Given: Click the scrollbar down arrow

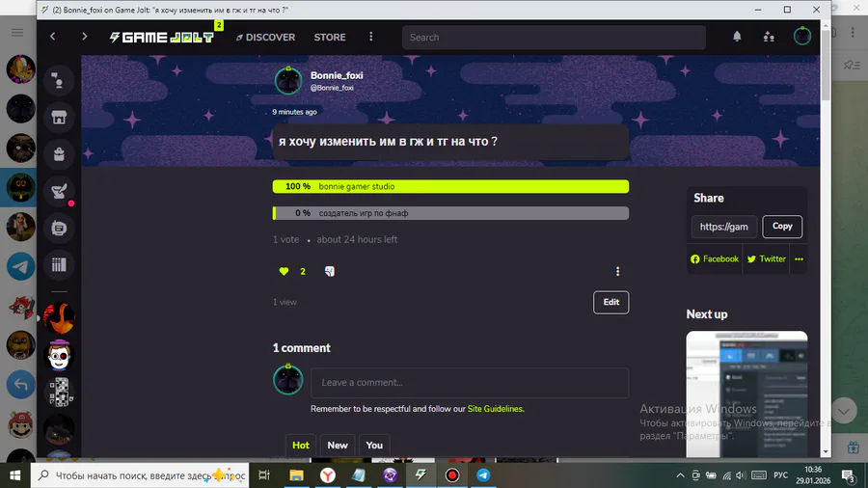Looking at the screenshot, I should pyautogui.click(x=826, y=451).
